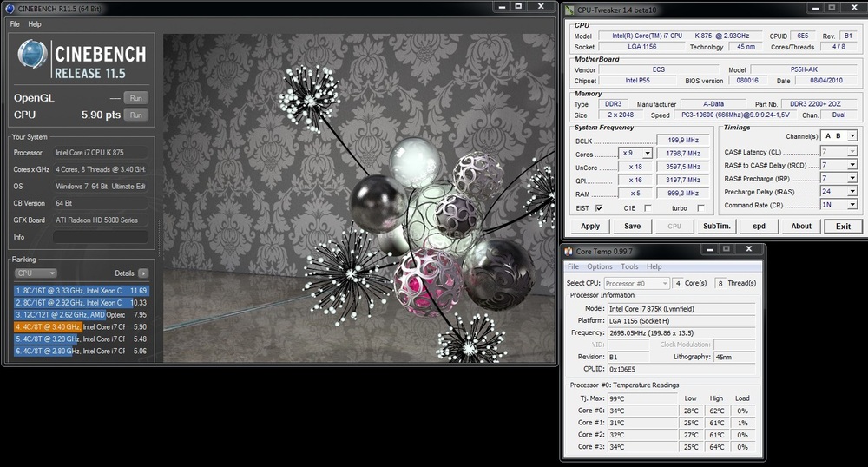
Task: Open the RAS# to CAS# Delay dropdown
Action: [852, 165]
